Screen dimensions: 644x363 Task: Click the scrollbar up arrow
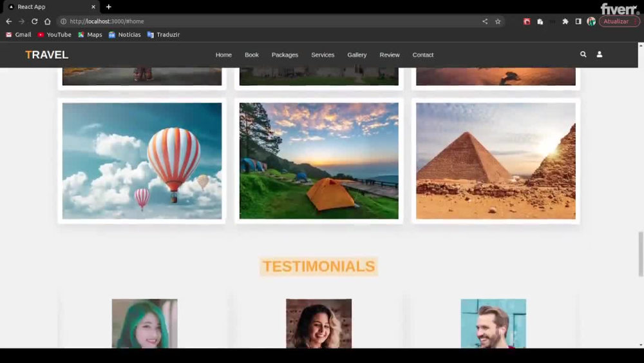pyautogui.click(x=641, y=45)
